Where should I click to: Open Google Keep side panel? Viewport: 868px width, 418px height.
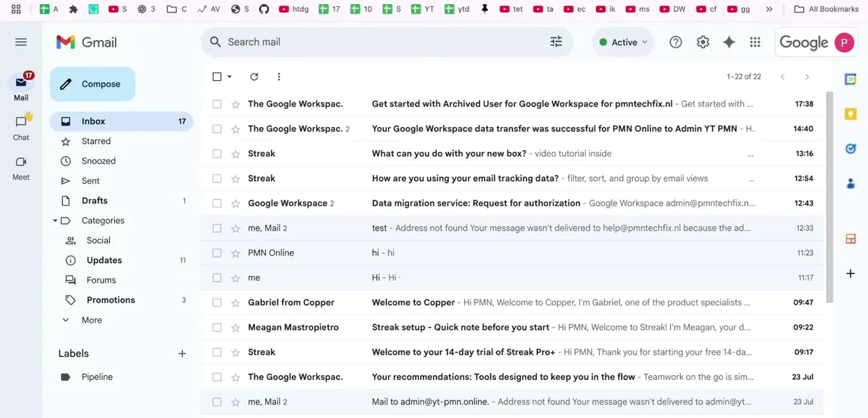tap(850, 114)
